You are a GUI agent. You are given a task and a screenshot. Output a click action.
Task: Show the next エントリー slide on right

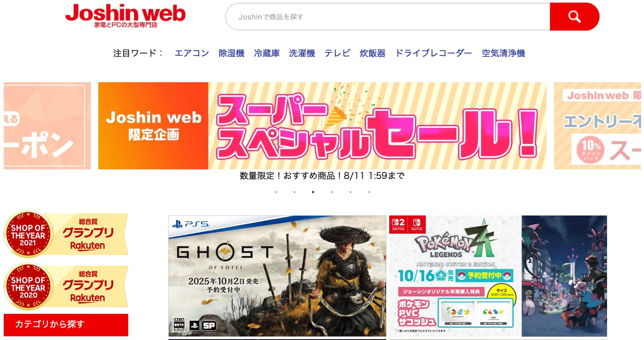[598, 126]
